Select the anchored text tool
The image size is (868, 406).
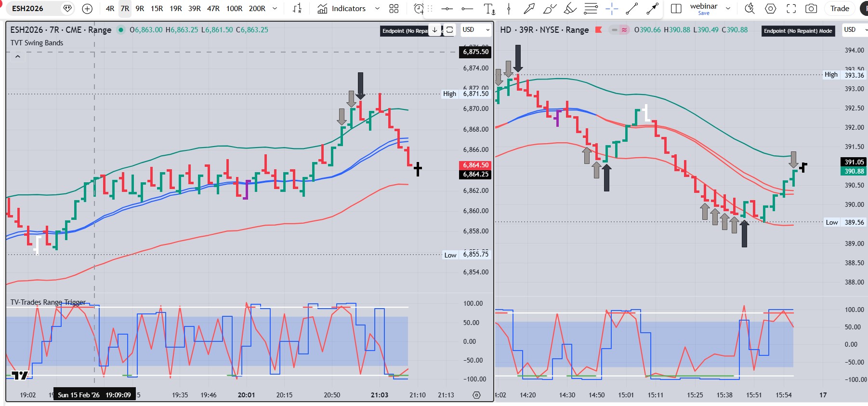point(489,9)
